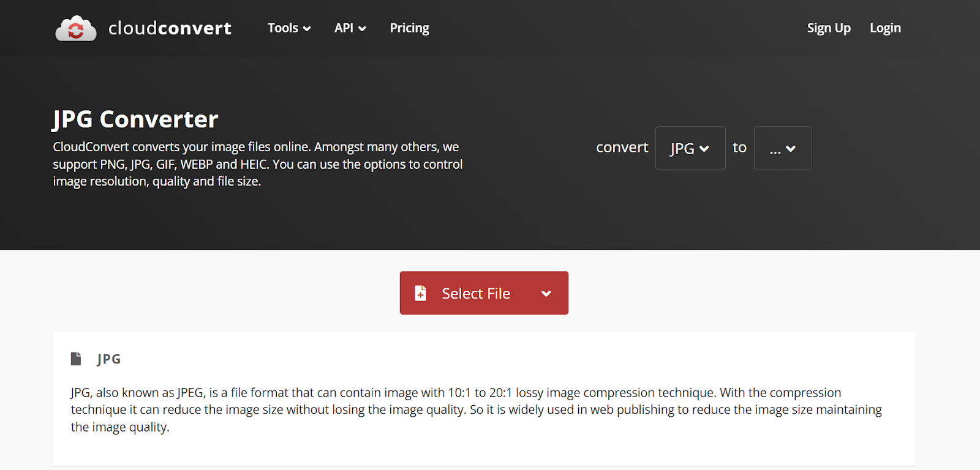Open the API menu
Image resolution: width=980 pixels, height=470 pixels.
(x=350, y=28)
